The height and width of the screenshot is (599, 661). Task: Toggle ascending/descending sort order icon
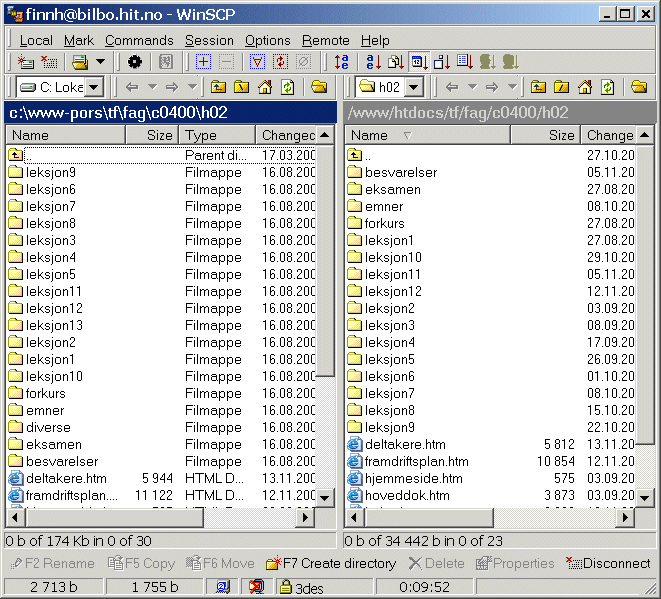pos(341,62)
